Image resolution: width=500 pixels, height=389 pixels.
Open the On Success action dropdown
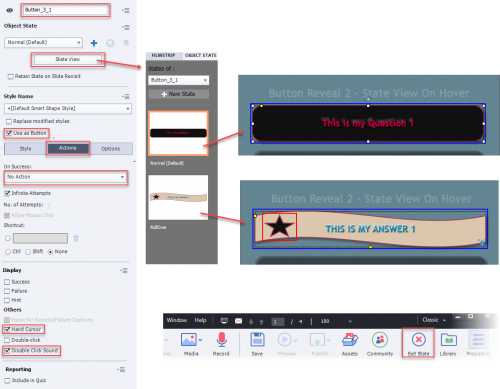[x=66, y=177]
